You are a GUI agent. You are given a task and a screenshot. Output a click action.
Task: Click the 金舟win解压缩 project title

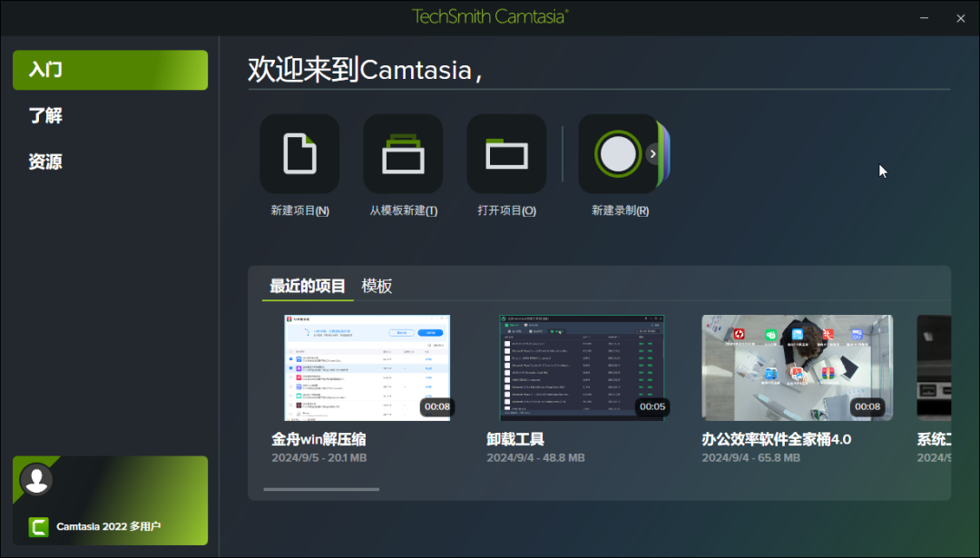click(318, 439)
